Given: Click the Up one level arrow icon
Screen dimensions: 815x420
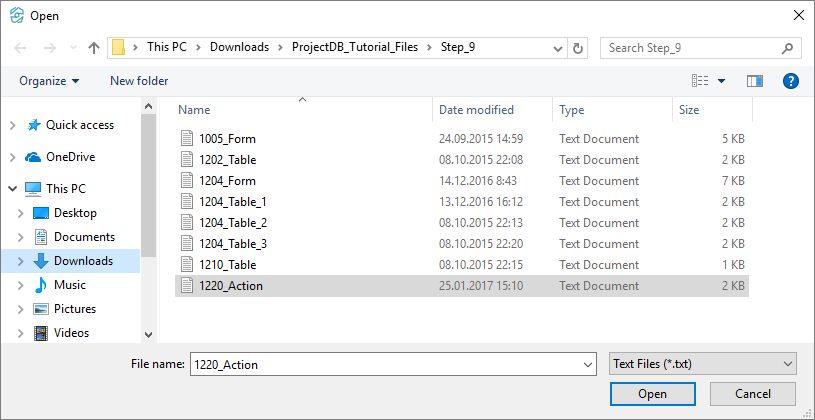Looking at the screenshot, I should [x=94, y=47].
